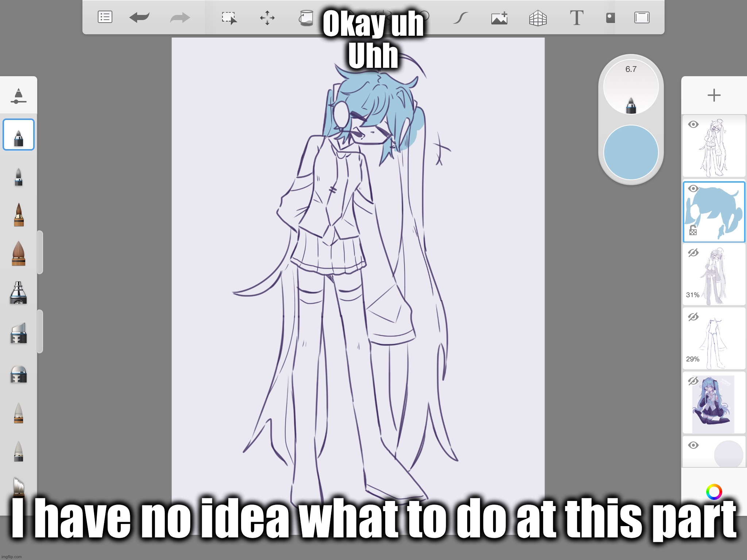Select the highlighted technical pen brush
747x560 pixels.
19,135
